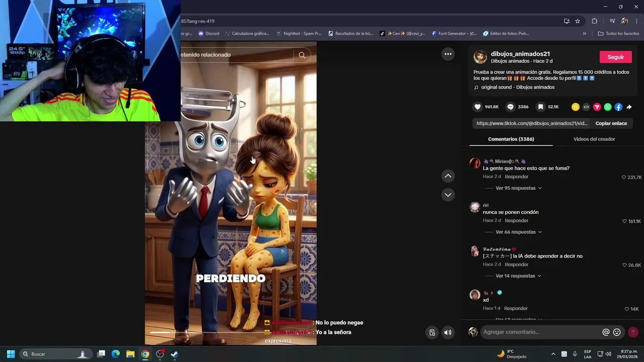The height and width of the screenshot is (362, 644).
Task: Open Steam from the taskbar
Action: coord(174,354)
